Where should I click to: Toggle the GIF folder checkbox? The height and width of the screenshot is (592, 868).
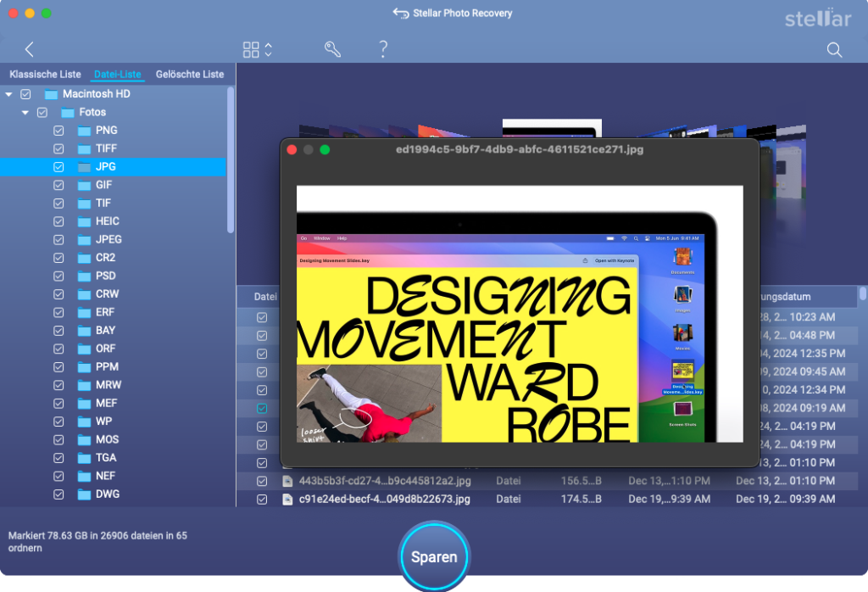coord(58,185)
